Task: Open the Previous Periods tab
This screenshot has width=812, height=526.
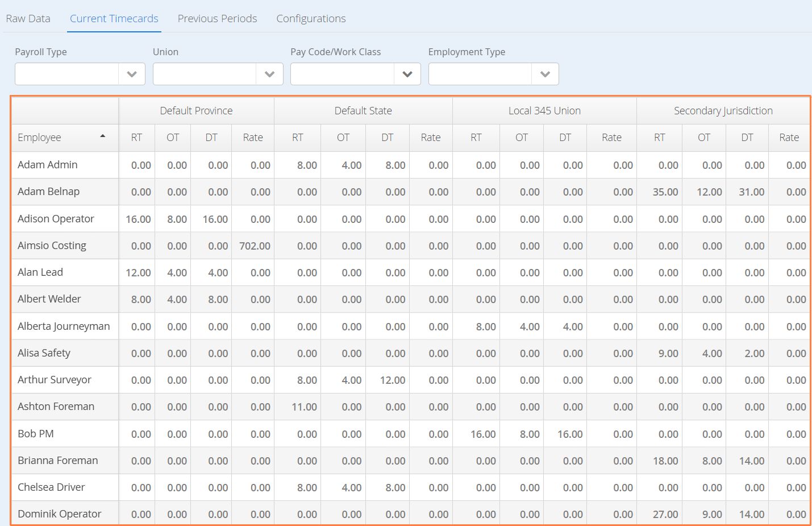Action: point(217,18)
